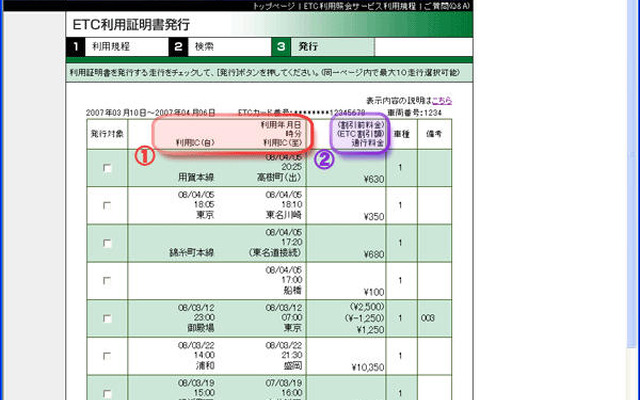The image size is (640, 400).
Task: Click the こちら explanation link
Action: 442,100
